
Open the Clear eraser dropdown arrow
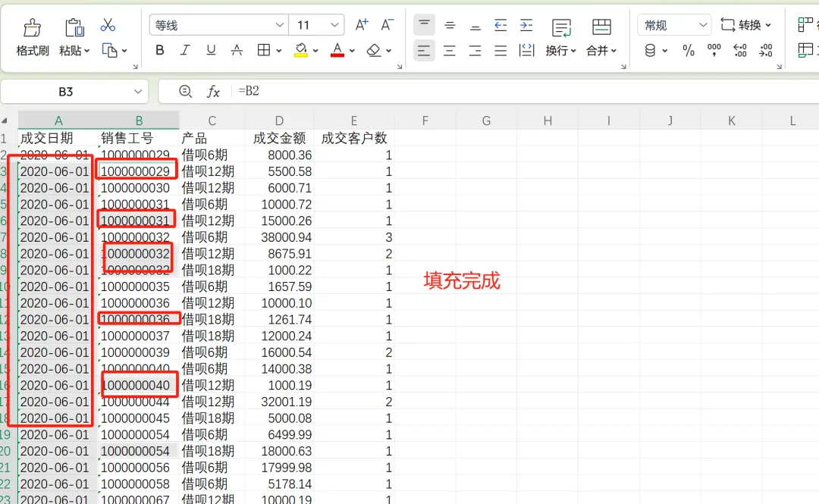(x=388, y=51)
